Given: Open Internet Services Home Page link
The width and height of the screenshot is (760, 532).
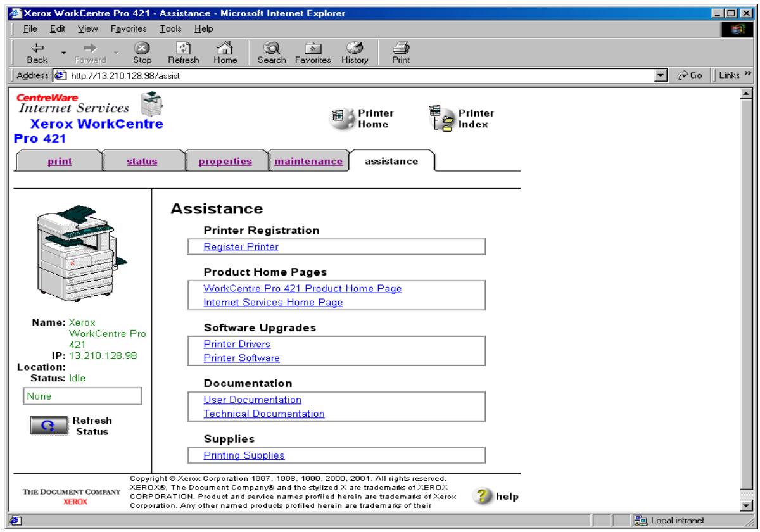Looking at the screenshot, I should (x=273, y=303).
